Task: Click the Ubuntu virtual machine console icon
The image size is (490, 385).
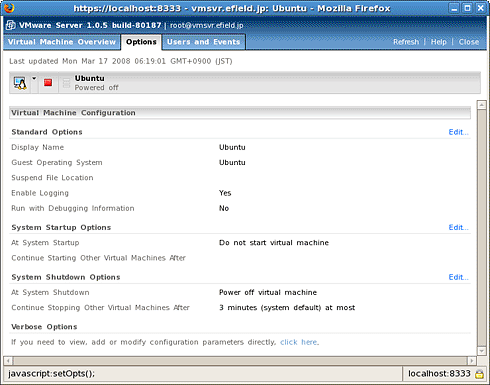Action: click(20, 83)
